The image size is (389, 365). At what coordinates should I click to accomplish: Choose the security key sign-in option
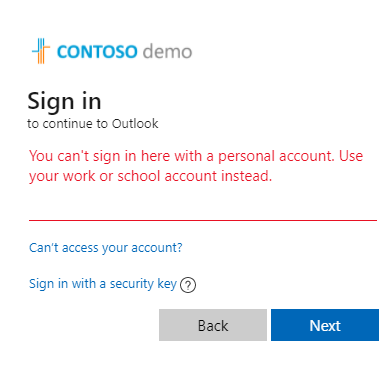point(103,284)
